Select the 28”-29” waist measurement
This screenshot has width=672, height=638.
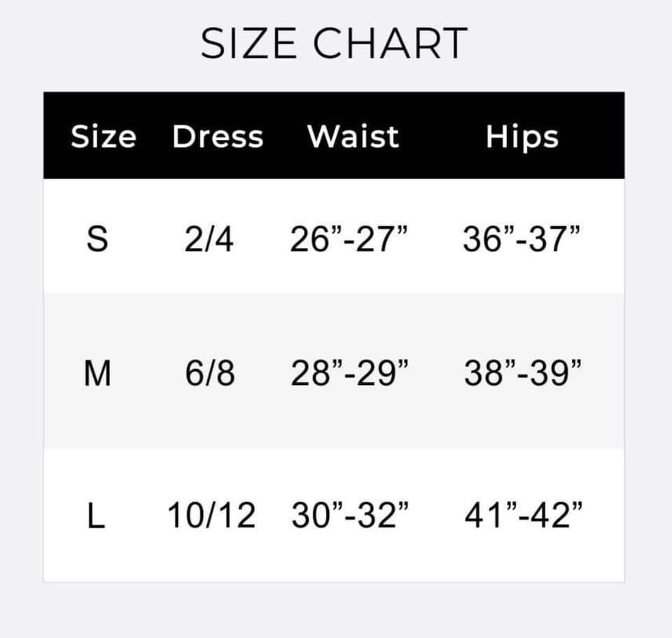[x=349, y=373]
